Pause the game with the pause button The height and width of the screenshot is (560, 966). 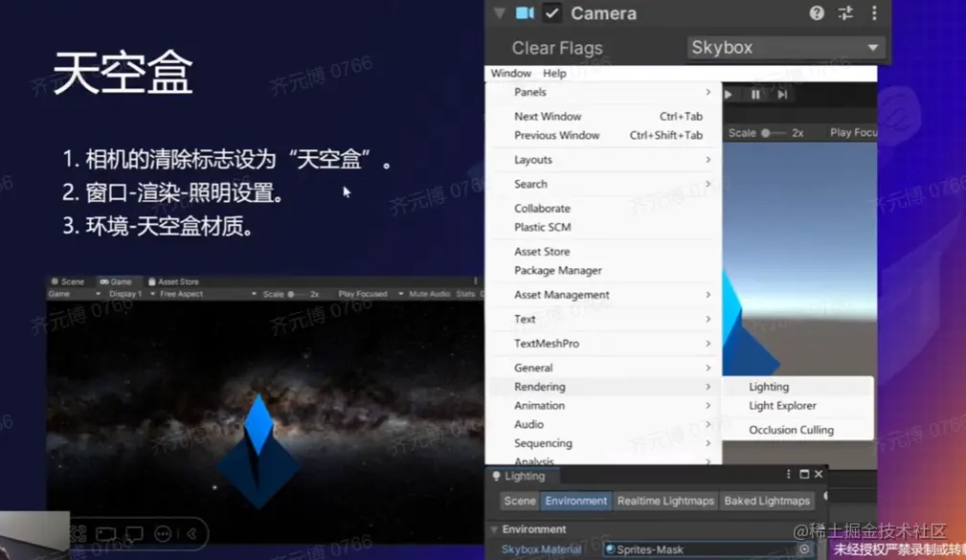[755, 94]
